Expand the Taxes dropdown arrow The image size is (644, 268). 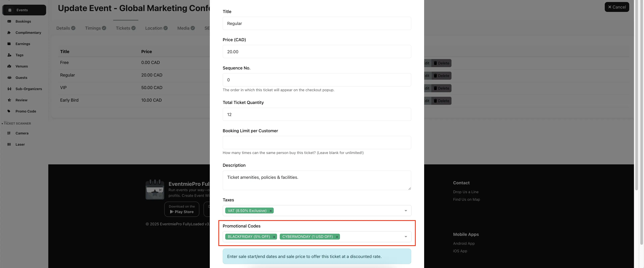click(406, 211)
